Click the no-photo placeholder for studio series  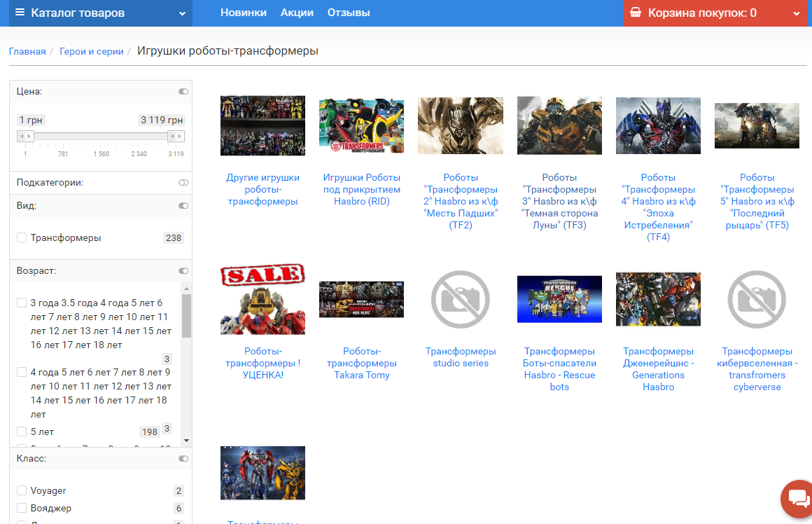pos(461,299)
